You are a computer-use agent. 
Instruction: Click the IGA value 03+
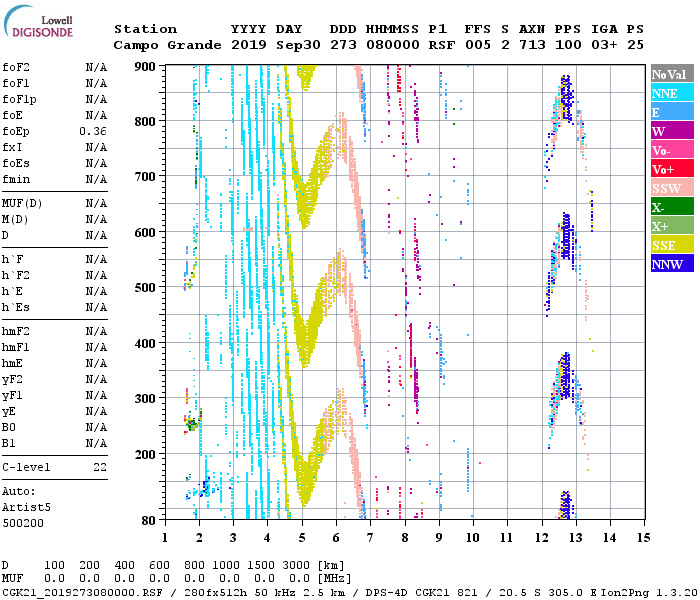(x=604, y=45)
